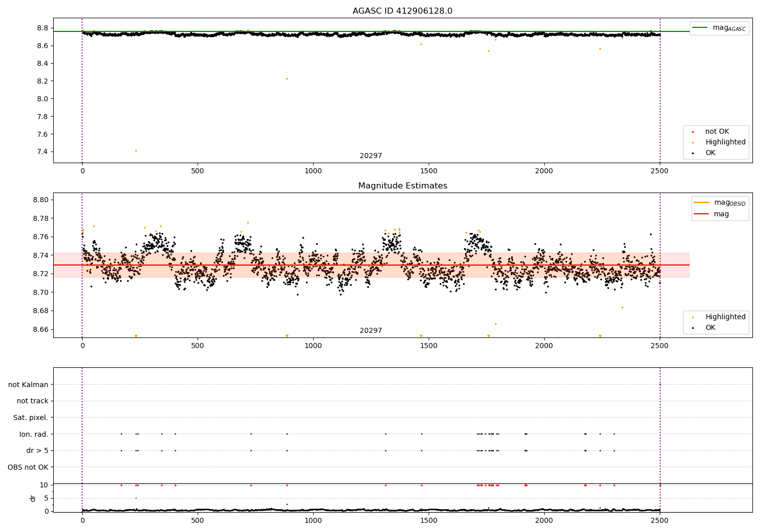Select the red 'mag' legend entry
760x532 pixels.
(712, 214)
